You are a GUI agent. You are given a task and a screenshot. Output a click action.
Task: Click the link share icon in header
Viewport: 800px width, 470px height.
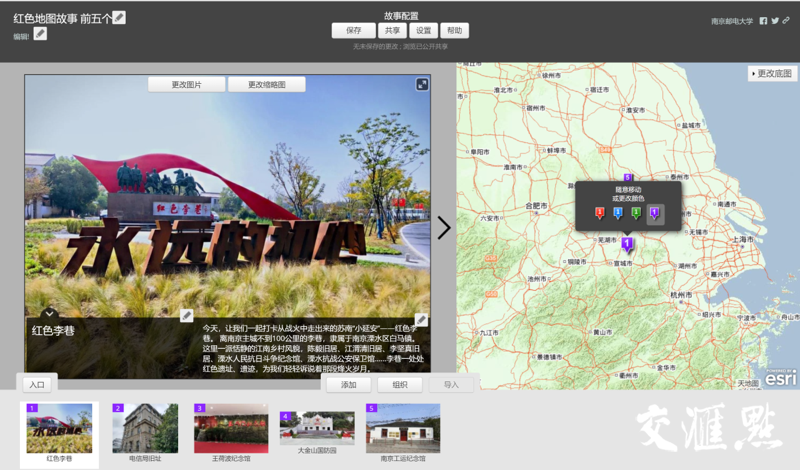pyautogui.click(x=787, y=20)
